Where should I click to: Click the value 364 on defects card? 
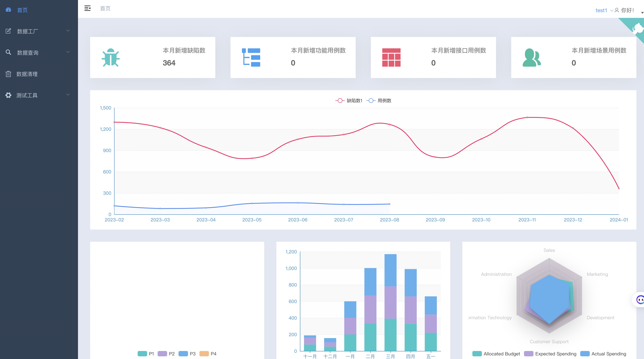click(169, 63)
